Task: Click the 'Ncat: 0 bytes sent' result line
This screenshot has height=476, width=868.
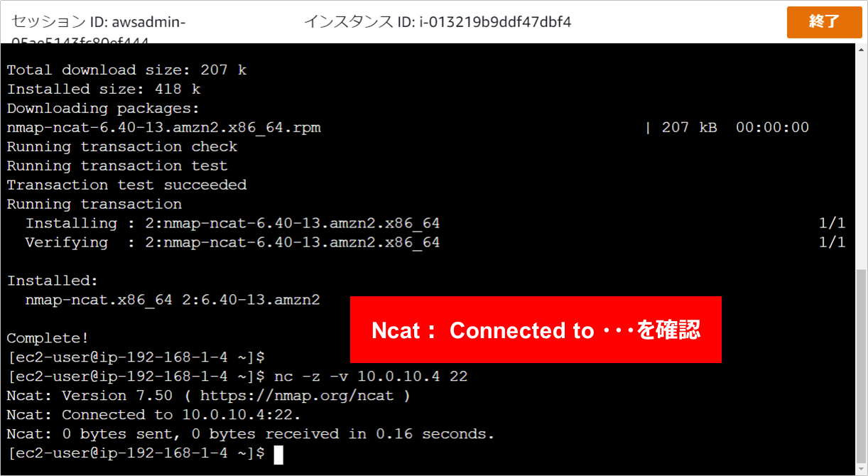Action: [251, 434]
